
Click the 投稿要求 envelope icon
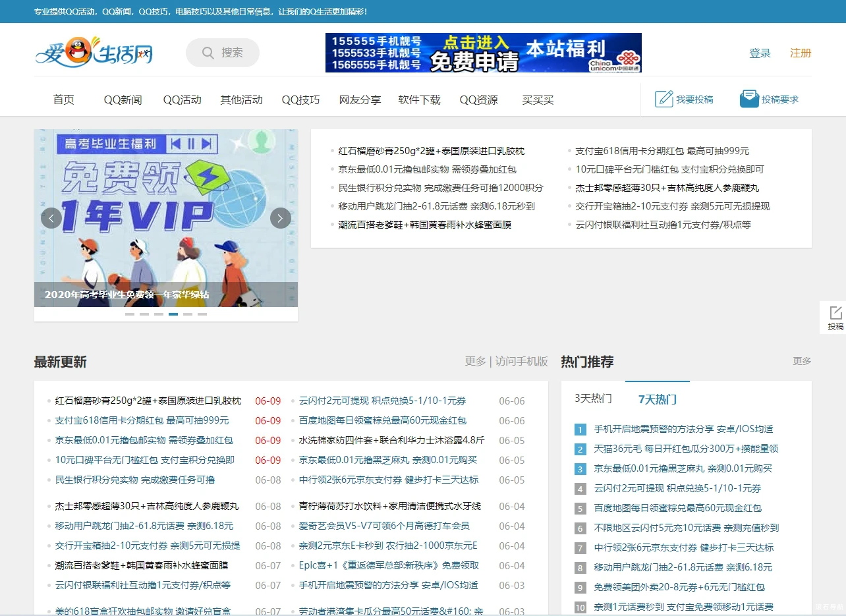[749, 99]
